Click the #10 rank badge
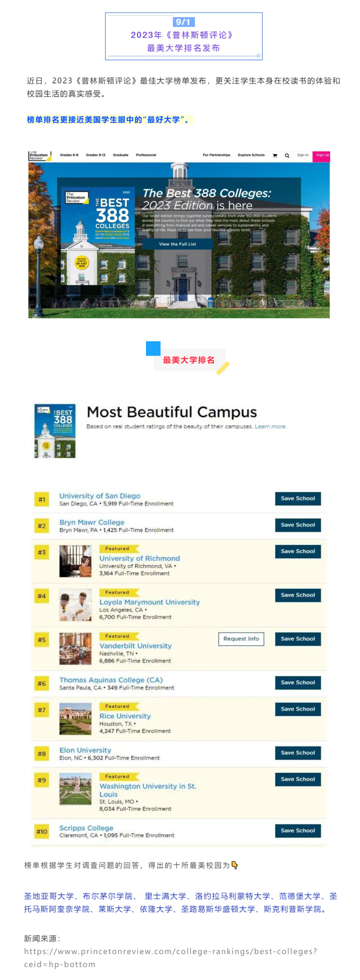This screenshot has height=980, width=360. coord(42,831)
